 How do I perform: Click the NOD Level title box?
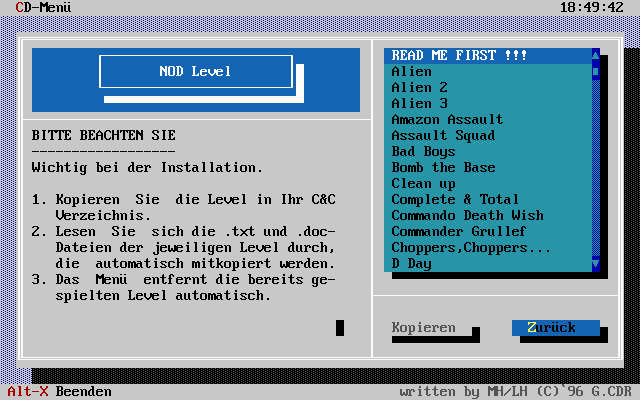click(x=195, y=72)
